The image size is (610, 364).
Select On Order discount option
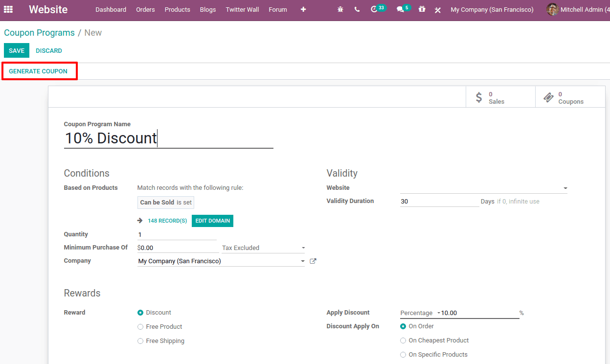pyautogui.click(x=403, y=326)
